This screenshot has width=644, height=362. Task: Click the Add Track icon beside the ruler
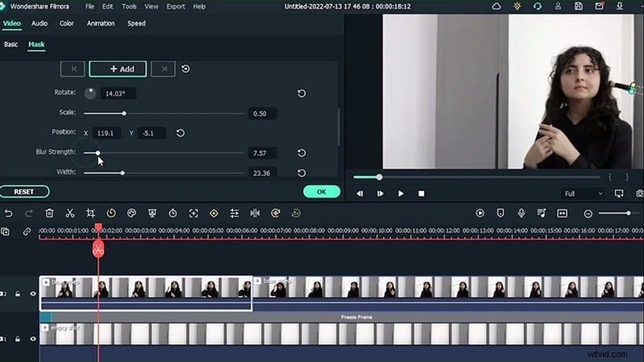6,232
